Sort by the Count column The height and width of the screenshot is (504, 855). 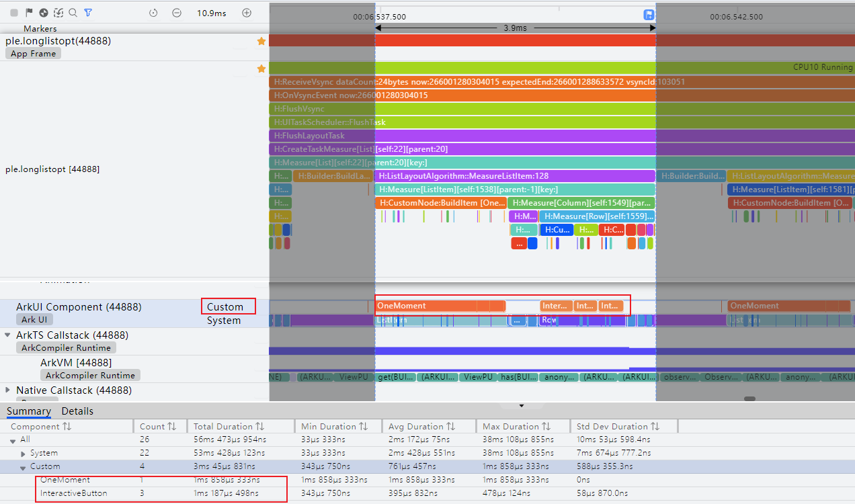[x=158, y=426]
